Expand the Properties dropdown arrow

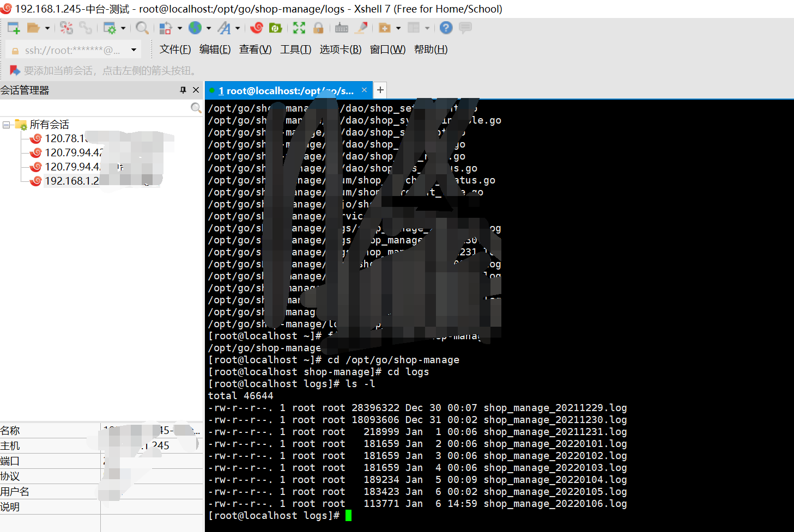tap(123, 28)
